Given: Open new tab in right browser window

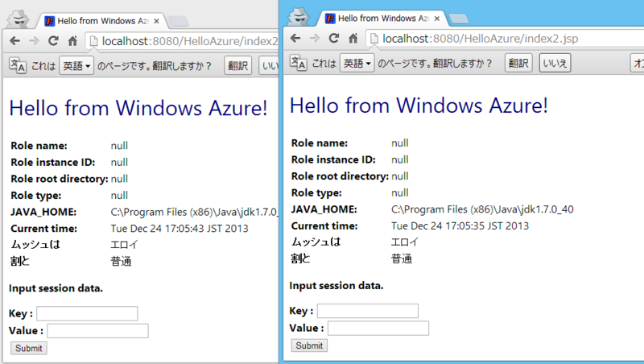Looking at the screenshot, I should (x=459, y=19).
